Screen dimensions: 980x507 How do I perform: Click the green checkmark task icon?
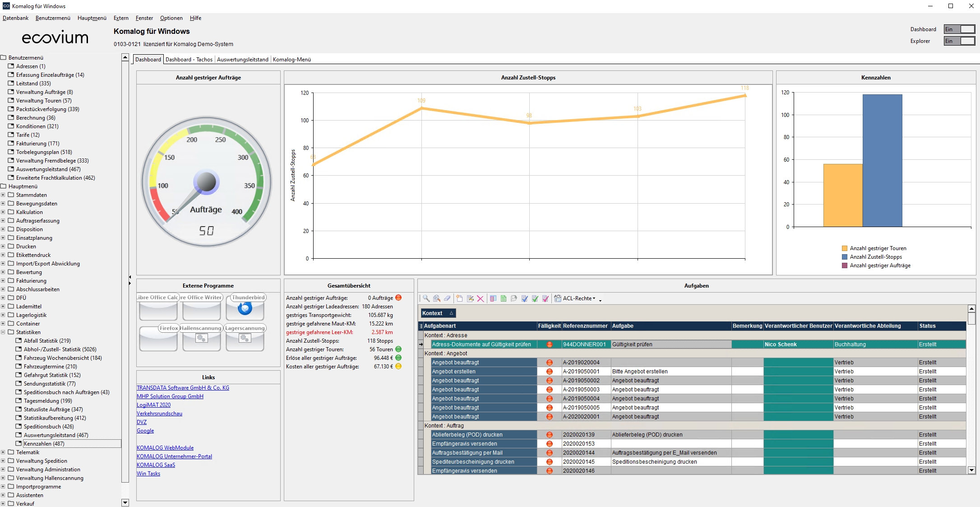tap(535, 298)
